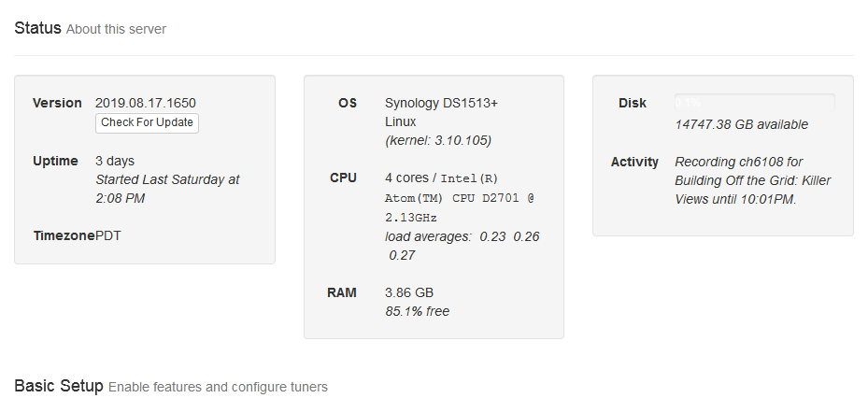The image size is (868, 398).
Task: Click the "3 days" uptime value
Action: tap(115, 161)
